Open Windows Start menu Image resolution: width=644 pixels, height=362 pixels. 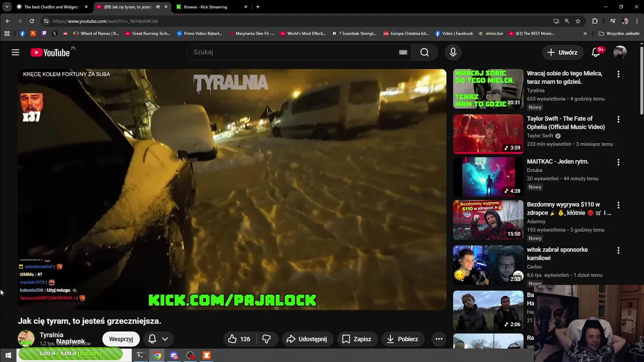(x=8, y=355)
